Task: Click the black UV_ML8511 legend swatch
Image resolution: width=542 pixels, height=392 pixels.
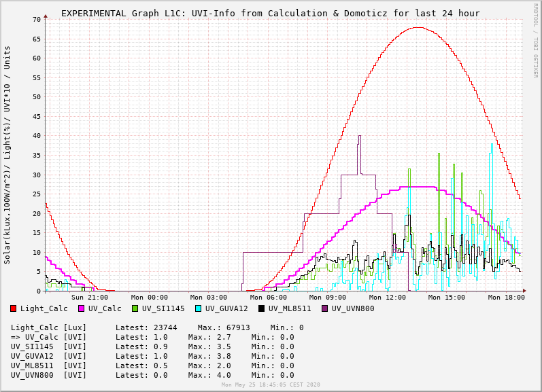Action: click(x=262, y=308)
